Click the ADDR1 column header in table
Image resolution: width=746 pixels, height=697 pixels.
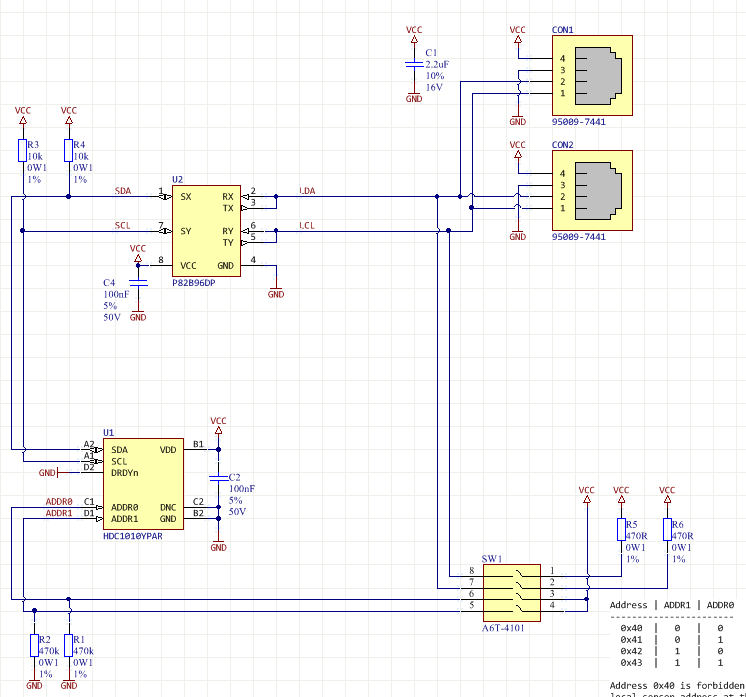point(677,605)
